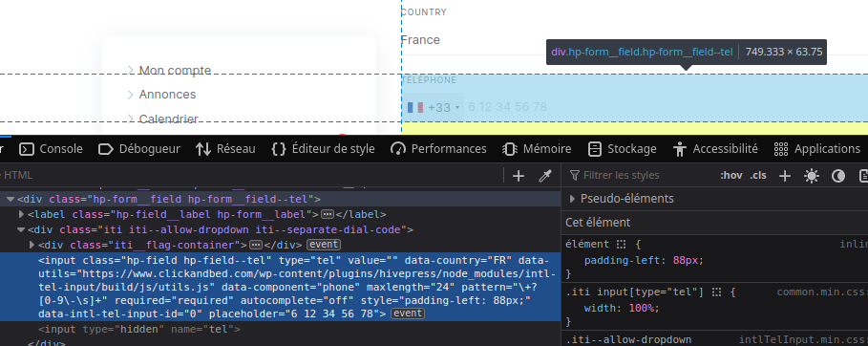Open the Applications tab
The height and width of the screenshot is (346, 868).
(817, 148)
